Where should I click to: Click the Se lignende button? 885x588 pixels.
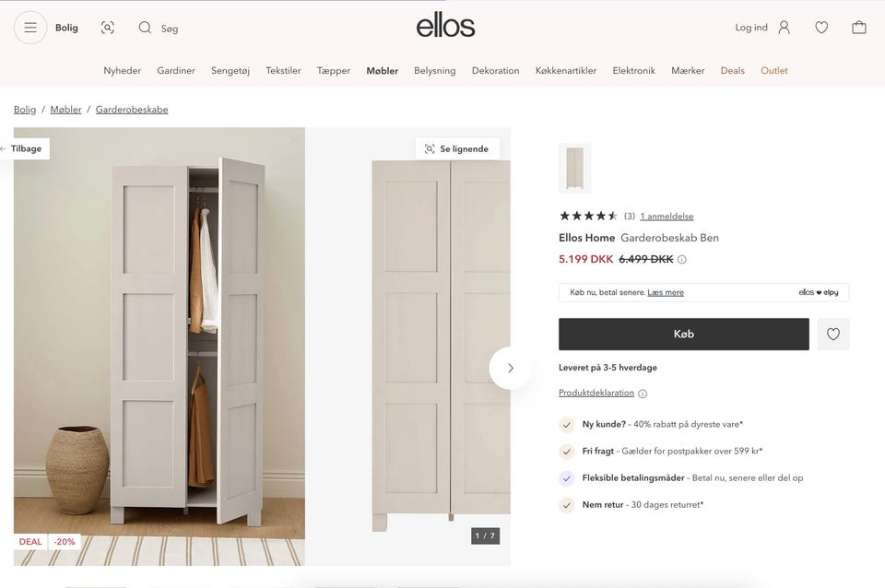[457, 149]
